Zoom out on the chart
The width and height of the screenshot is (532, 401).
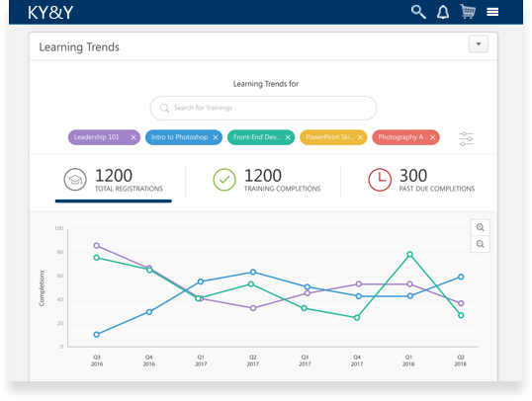click(x=481, y=244)
